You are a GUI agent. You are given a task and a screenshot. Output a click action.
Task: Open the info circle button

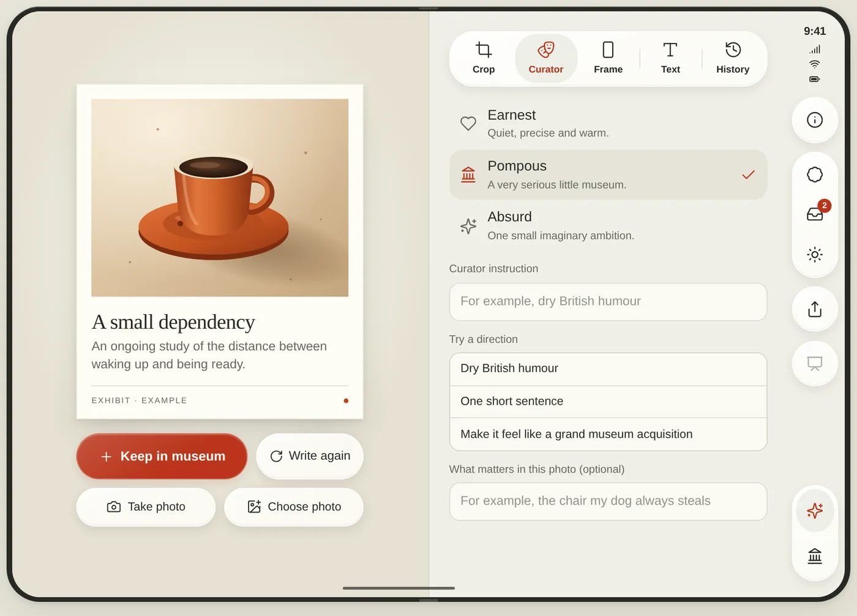tap(815, 120)
